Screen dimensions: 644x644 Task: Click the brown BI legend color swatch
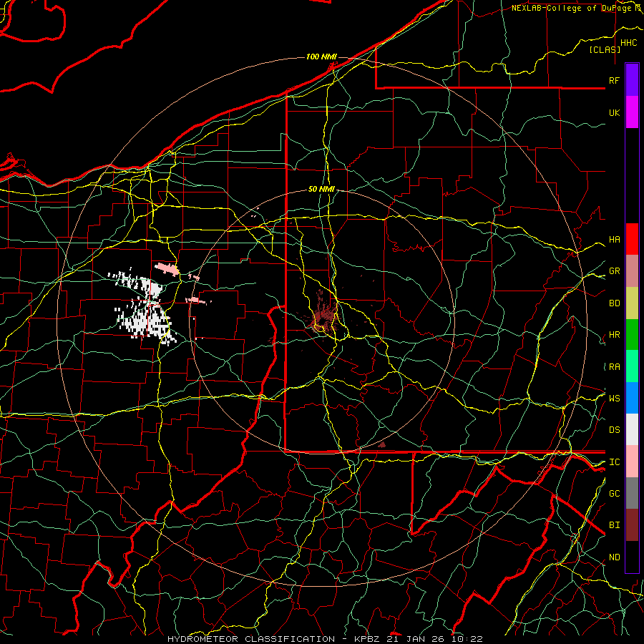coord(632,525)
